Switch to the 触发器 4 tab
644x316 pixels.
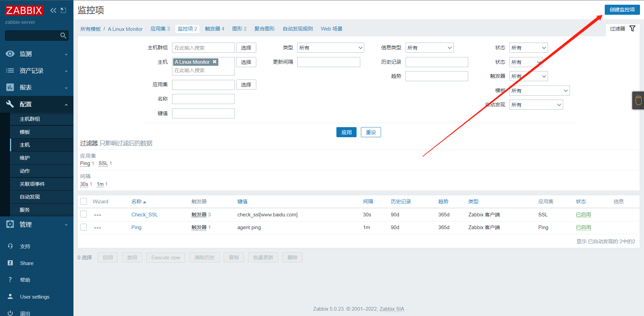pos(214,29)
